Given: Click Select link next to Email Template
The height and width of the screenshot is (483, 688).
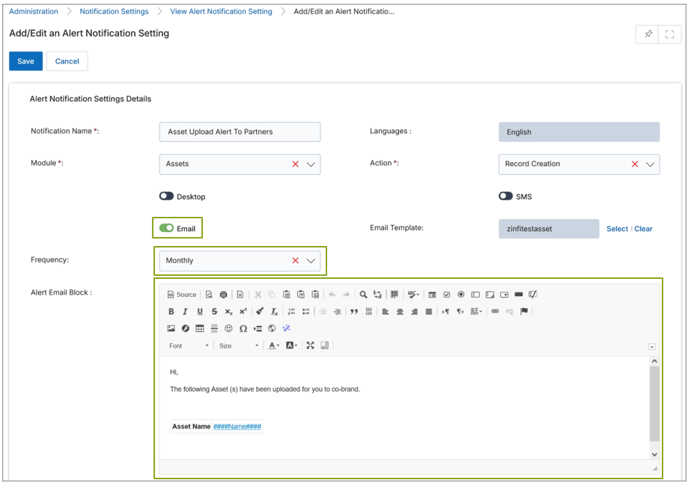Looking at the screenshot, I should [617, 229].
